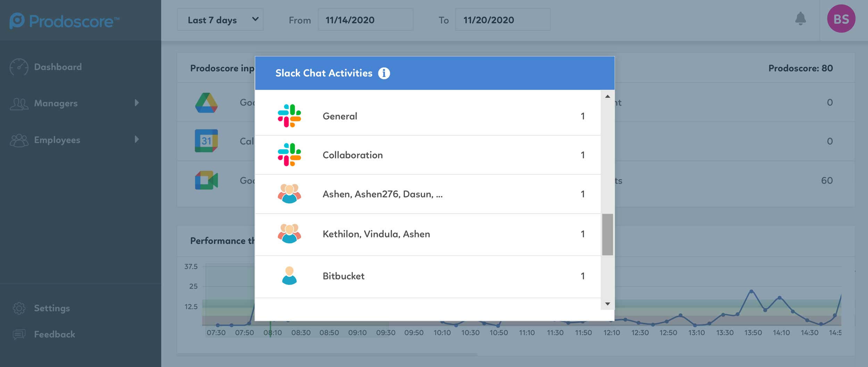Click the To date field 11/20/2020
Image resolution: width=868 pixels, height=367 pixels.
(503, 20)
